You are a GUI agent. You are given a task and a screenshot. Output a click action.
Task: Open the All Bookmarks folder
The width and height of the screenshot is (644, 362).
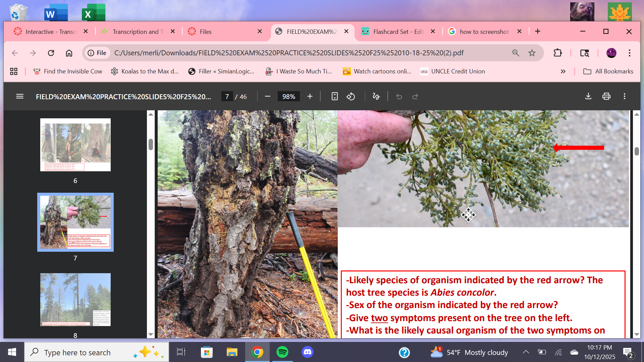point(608,71)
